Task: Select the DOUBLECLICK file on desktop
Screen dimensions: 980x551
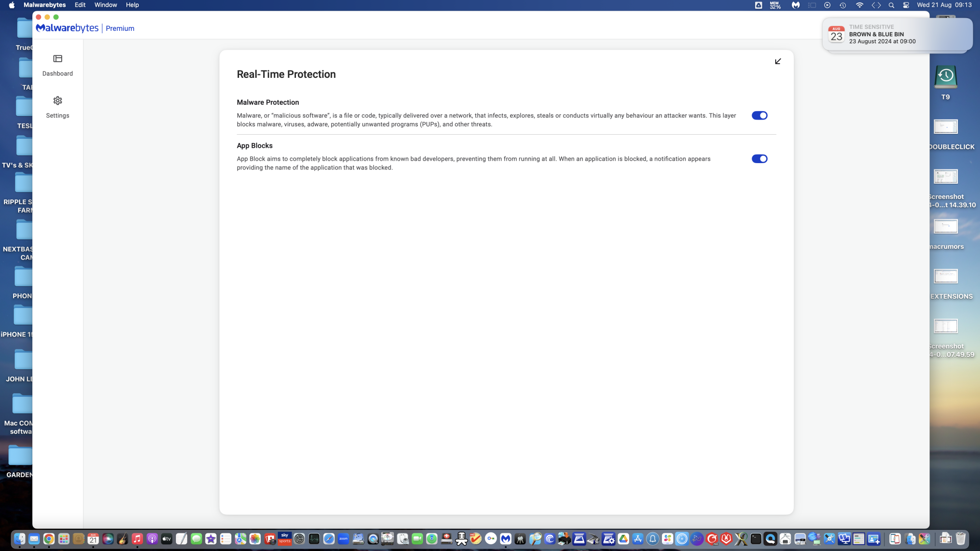Action: [x=946, y=127]
